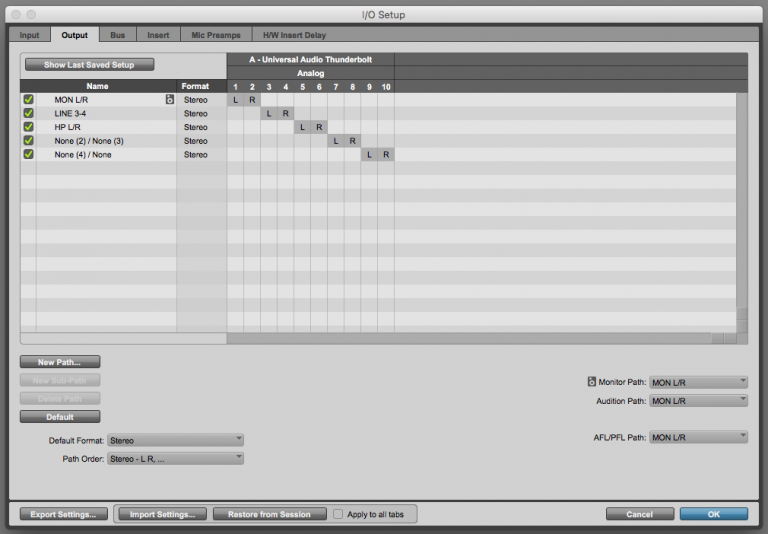Screen dimensions: 768x534
Task: Open the Default Format dropdown
Action: pos(175,440)
